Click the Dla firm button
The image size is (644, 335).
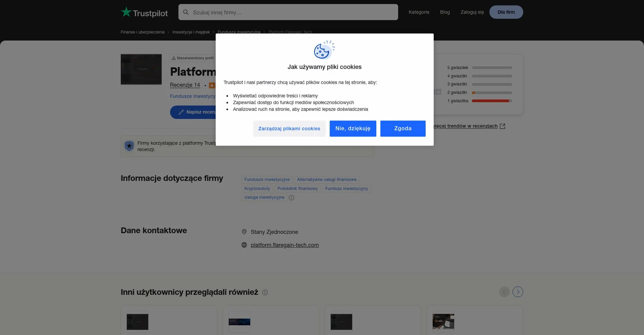pos(506,12)
